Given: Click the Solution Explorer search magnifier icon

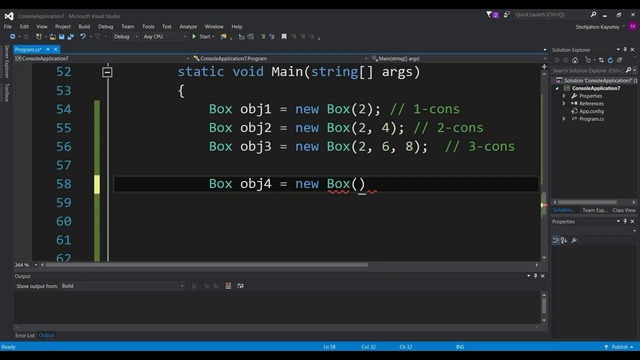Looking at the screenshot, I should pos(629,70).
